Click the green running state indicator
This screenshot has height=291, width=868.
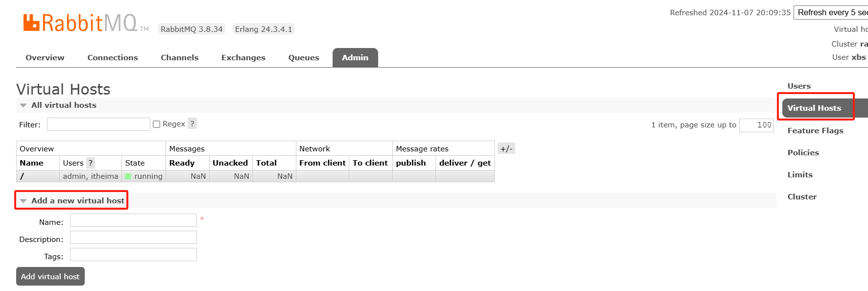128,176
